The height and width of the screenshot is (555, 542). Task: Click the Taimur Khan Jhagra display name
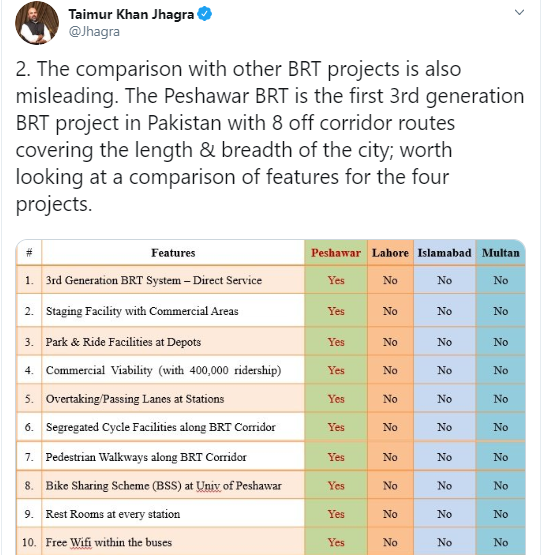131,15
